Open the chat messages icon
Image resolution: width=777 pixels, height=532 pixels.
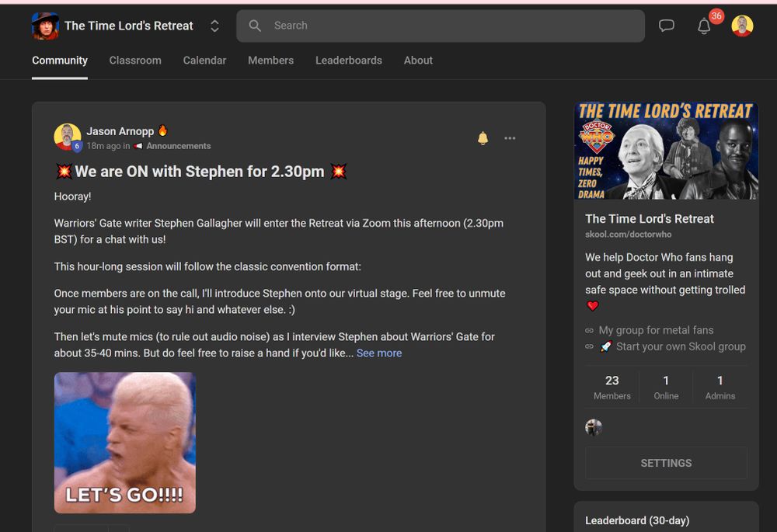pyautogui.click(x=667, y=26)
